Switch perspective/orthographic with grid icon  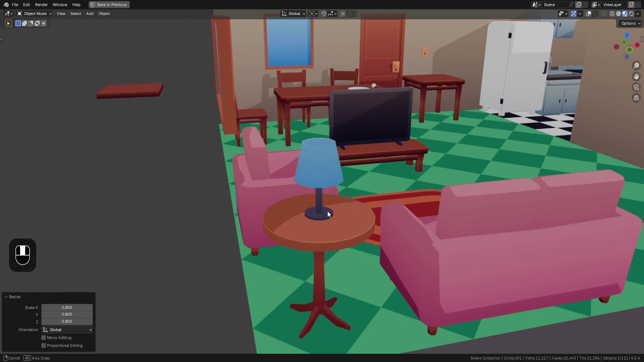(x=636, y=98)
